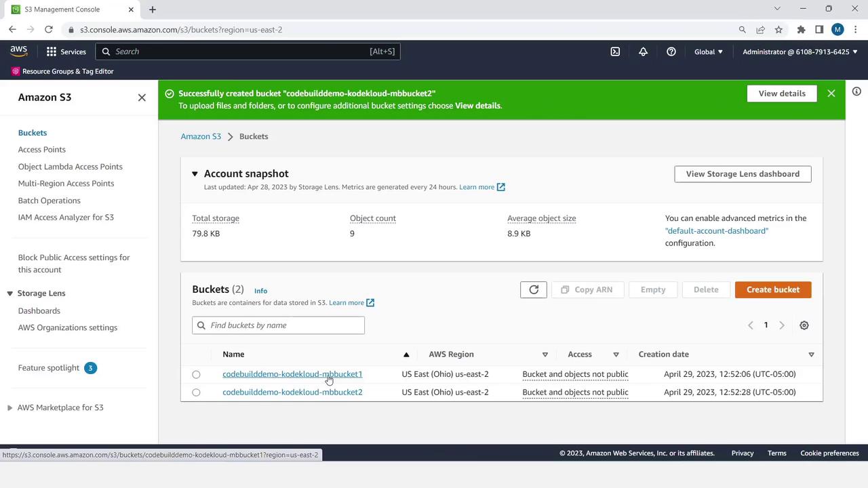Open Multi-Region Access Points
This screenshot has width=868, height=488.
(66, 184)
